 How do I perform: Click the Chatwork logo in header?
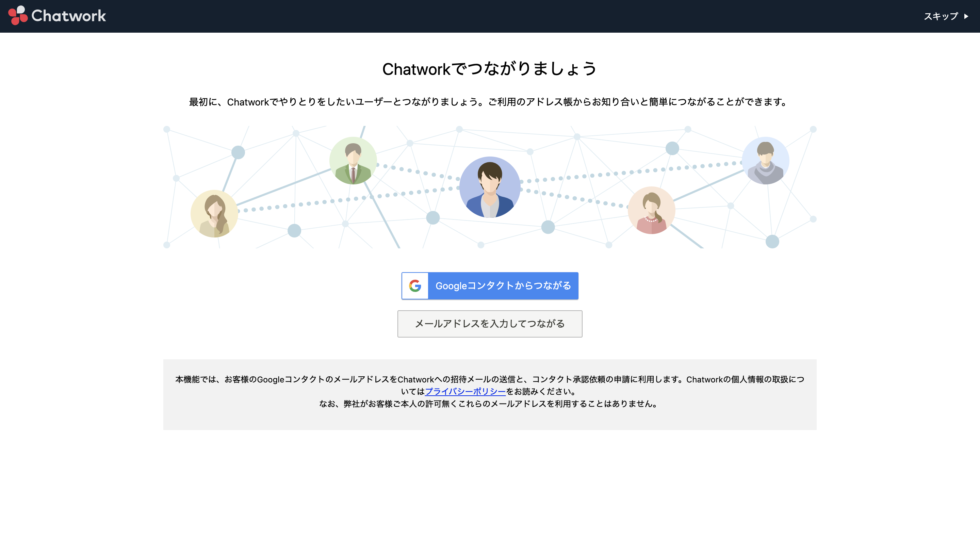57,16
